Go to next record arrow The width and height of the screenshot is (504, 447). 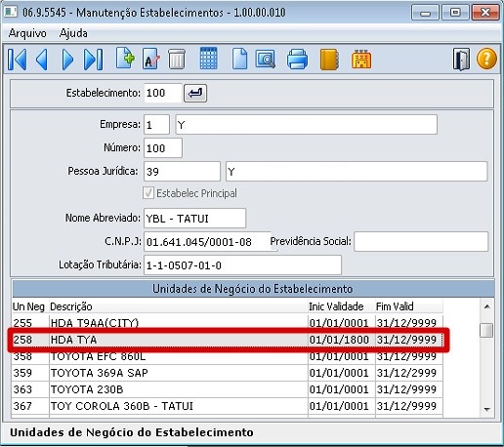pos(67,60)
